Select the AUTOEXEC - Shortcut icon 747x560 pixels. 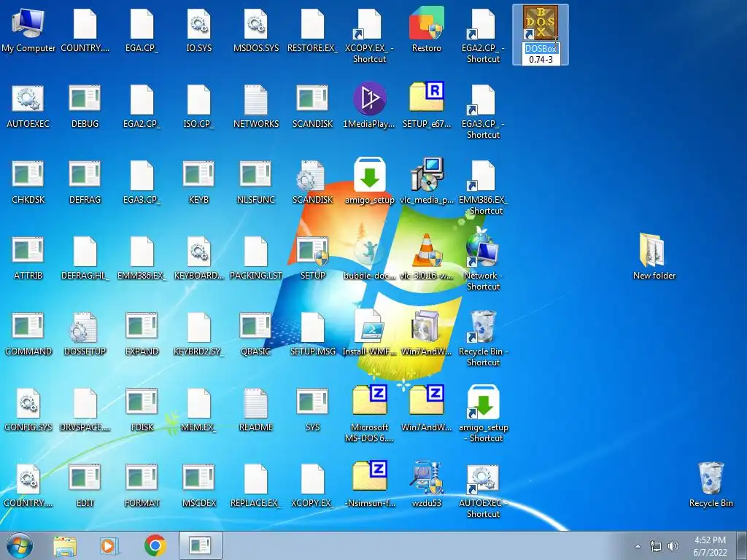tap(483, 478)
